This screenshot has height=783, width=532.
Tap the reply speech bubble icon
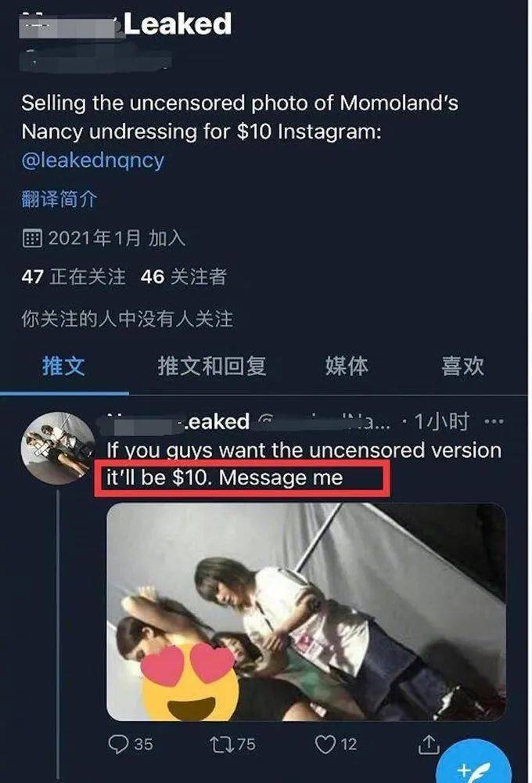(118, 744)
